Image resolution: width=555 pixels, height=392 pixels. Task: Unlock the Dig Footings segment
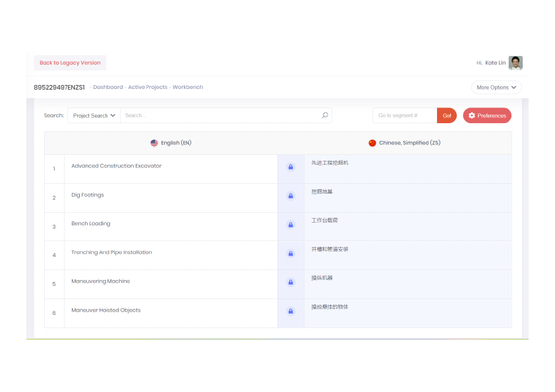pyautogui.click(x=290, y=196)
